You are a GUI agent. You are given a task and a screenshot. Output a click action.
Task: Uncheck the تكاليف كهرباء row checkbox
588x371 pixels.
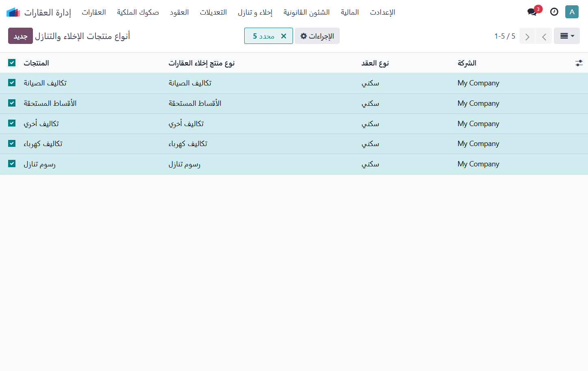tap(12, 143)
